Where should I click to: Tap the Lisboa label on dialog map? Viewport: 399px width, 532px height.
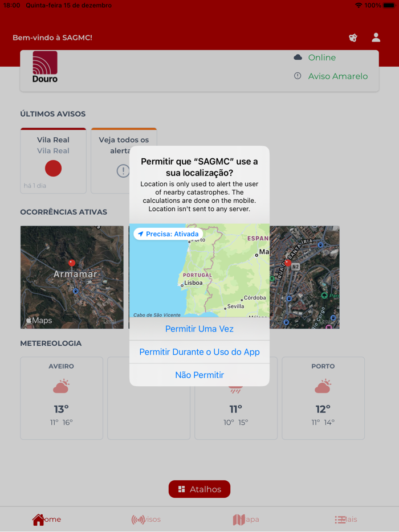point(193,283)
